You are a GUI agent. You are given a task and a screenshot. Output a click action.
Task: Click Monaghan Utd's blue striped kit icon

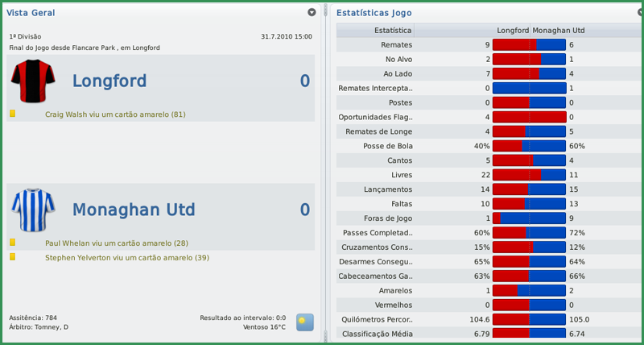[33, 210]
